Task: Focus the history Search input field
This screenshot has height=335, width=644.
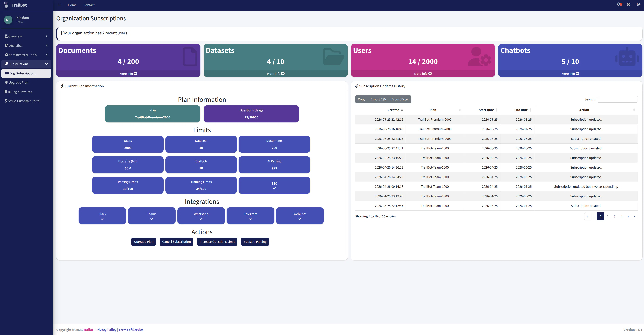Action: click(617, 99)
